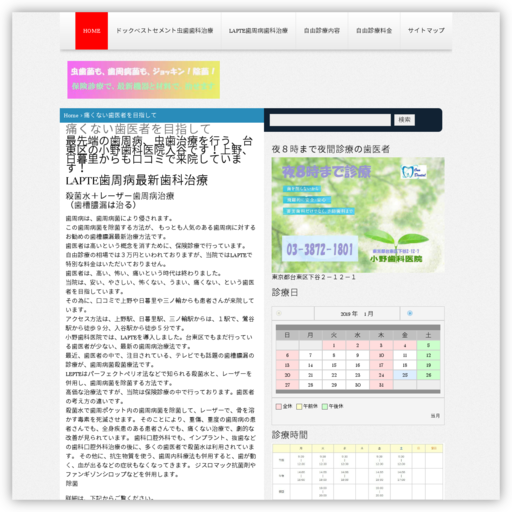Click 夜８時まで夜間診療の歯医者 heading
512x512 pixels.
(x=331, y=149)
